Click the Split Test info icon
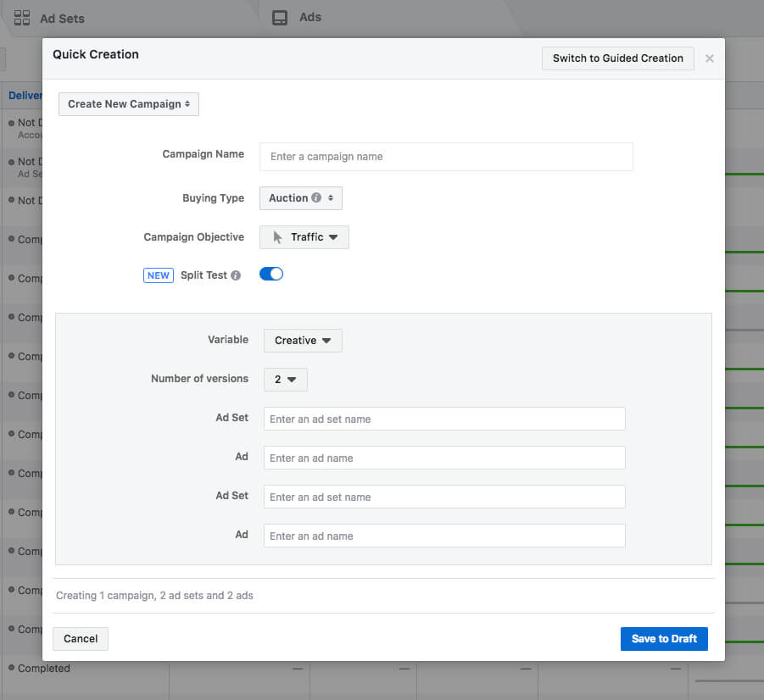Viewport: 764px width, 700px height. 236,275
